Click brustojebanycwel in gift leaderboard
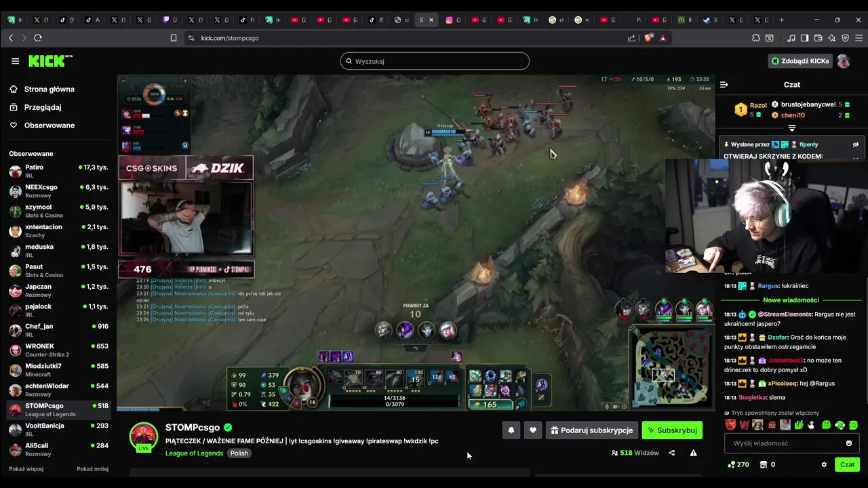This screenshot has width=868, height=488. (x=808, y=104)
